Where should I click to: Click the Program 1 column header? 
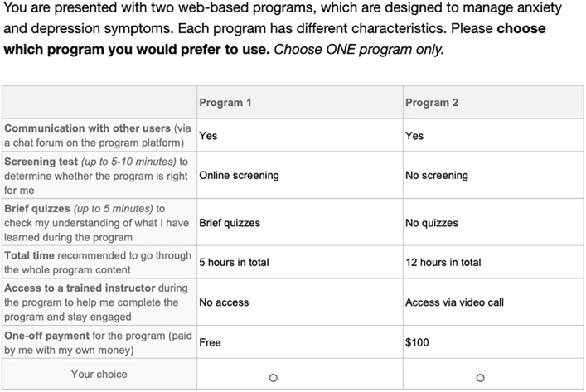pyautogui.click(x=225, y=103)
